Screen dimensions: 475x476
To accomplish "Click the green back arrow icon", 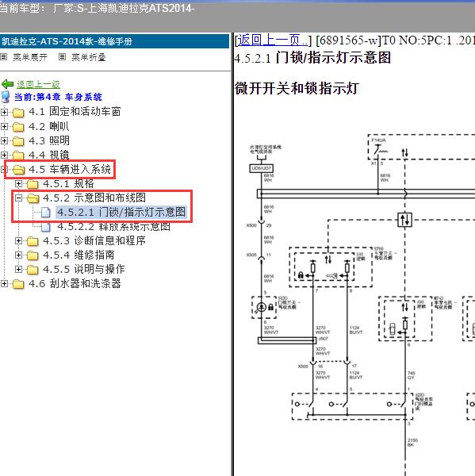I will (8, 84).
